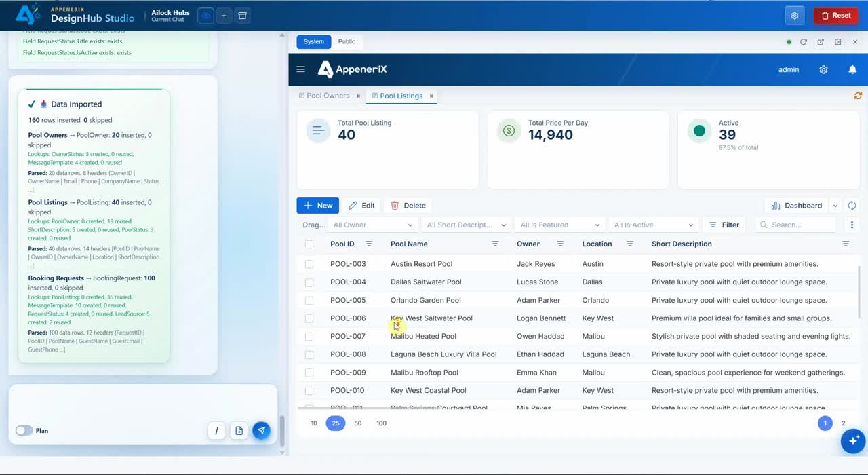868x475 pixels.
Task: Open the hamburger navigation menu
Action: [301, 69]
